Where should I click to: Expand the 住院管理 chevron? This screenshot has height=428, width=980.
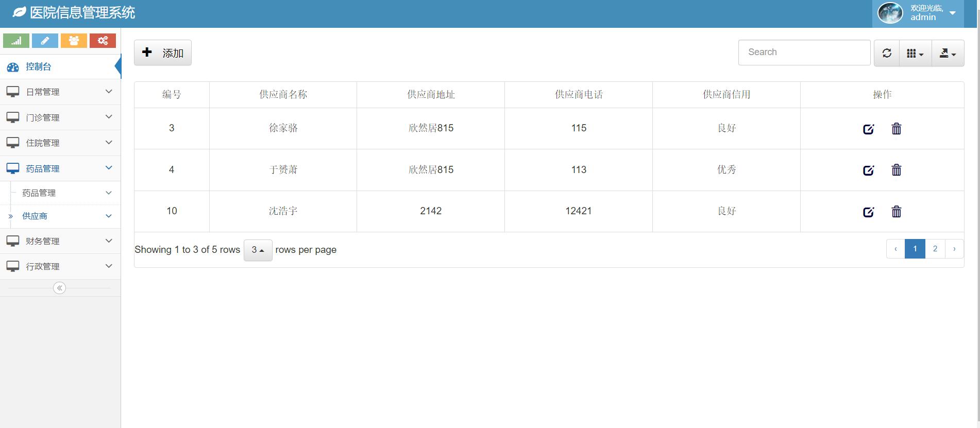coord(109,142)
